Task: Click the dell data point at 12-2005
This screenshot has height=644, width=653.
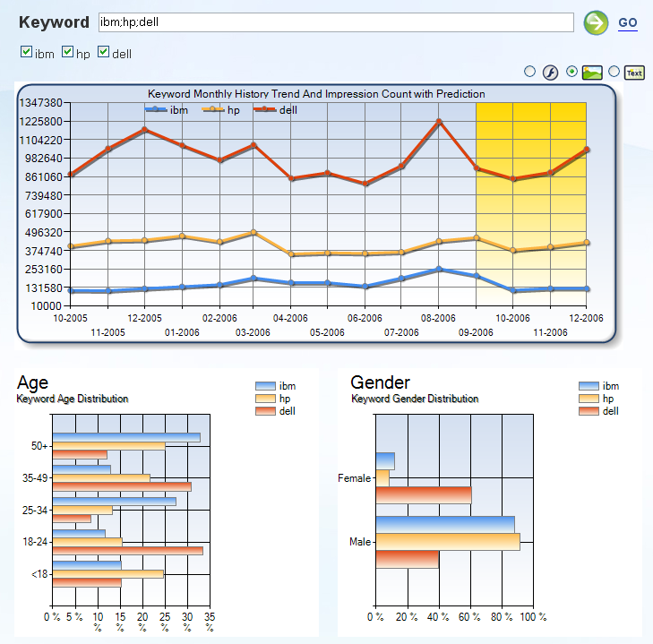Action: click(145, 130)
